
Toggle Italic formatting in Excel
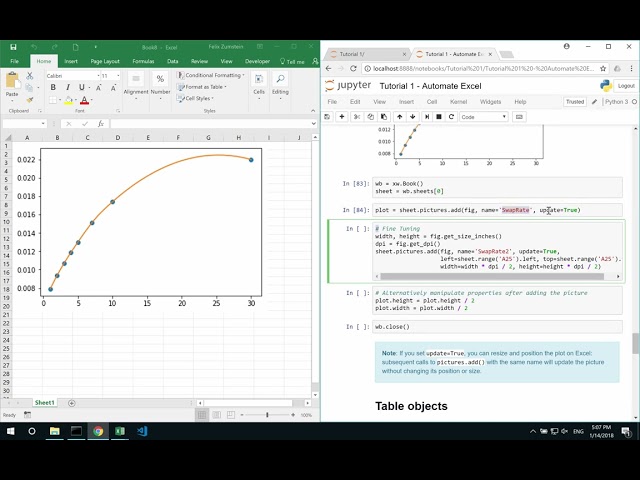pyautogui.click(x=68, y=87)
